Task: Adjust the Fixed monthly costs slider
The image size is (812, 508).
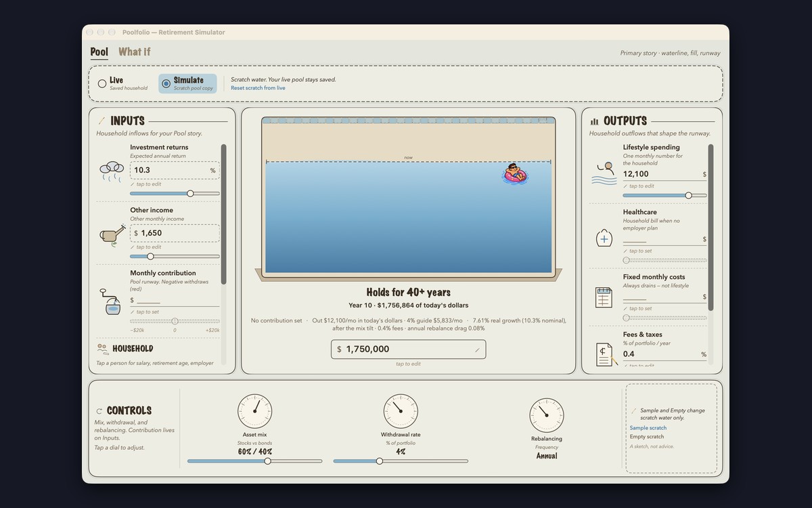Action: click(664, 318)
